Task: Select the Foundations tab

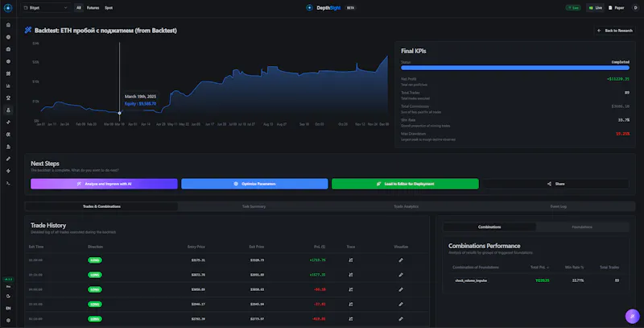Action: tap(582, 227)
